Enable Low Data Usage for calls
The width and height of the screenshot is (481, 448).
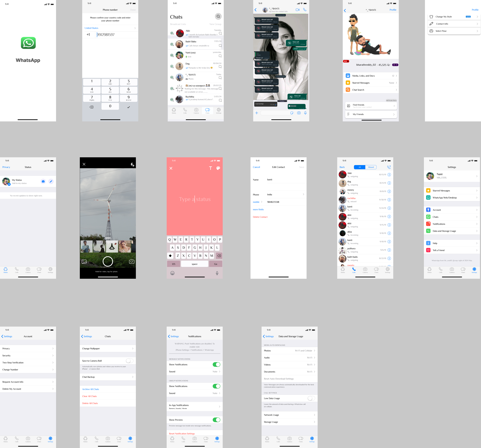click(311, 398)
